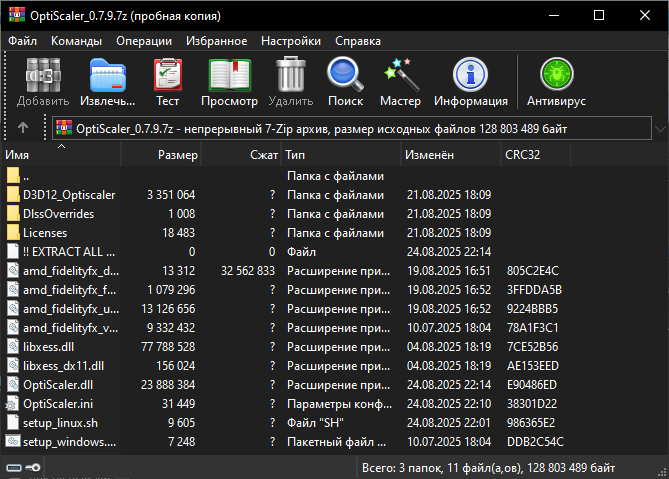The width and height of the screenshot is (669, 479).
Task: Click CRC value 805C2E4C
Action: tap(532, 271)
